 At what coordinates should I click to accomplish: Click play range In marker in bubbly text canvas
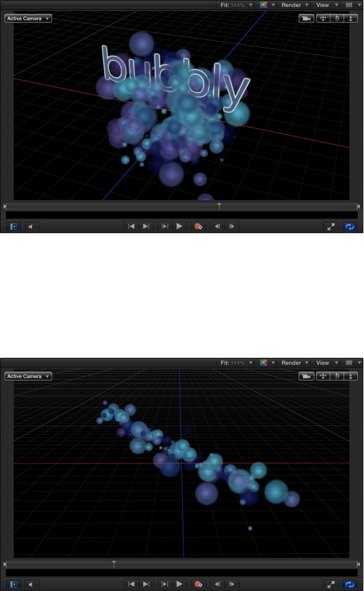click(5, 206)
